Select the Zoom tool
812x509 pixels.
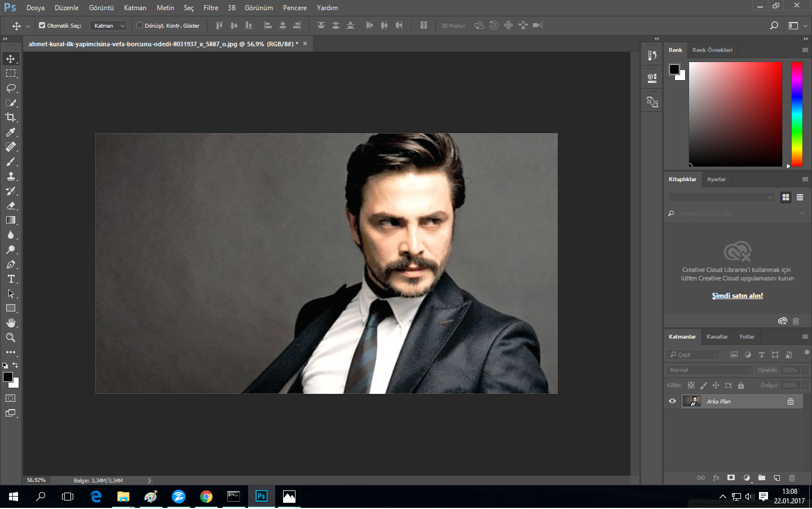[11, 337]
